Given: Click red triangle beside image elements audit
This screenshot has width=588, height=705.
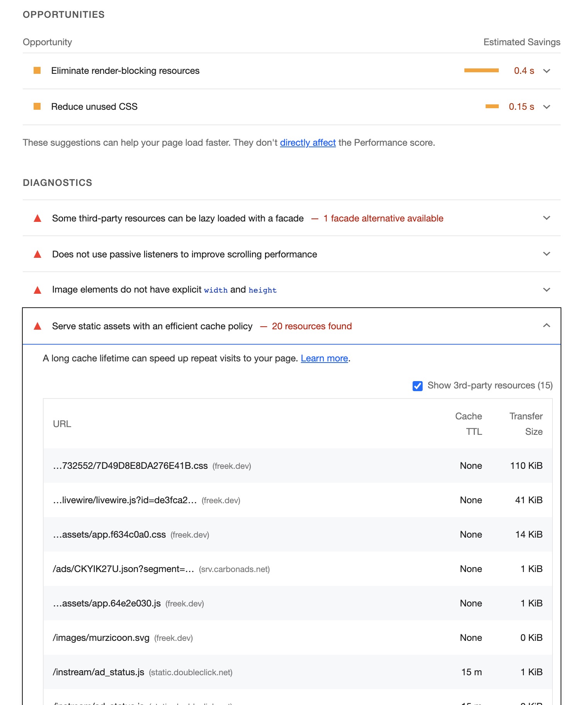Looking at the screenshot, I should click(37, 290).
